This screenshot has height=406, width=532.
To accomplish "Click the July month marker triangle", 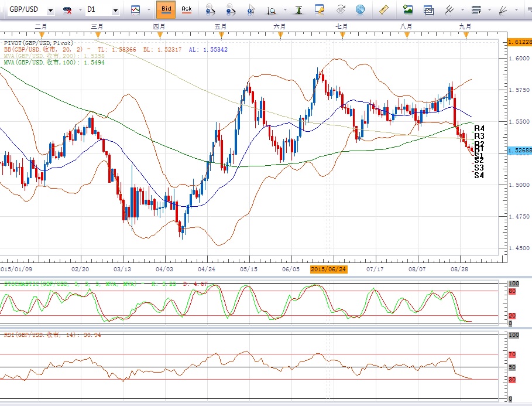I will pos(342,35).
